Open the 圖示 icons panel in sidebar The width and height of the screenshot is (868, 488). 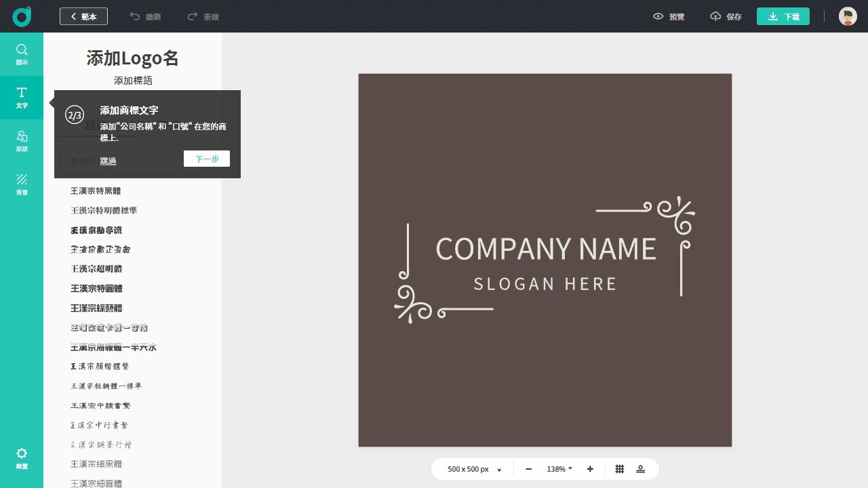pyautogui.click(x=22, y=54)
